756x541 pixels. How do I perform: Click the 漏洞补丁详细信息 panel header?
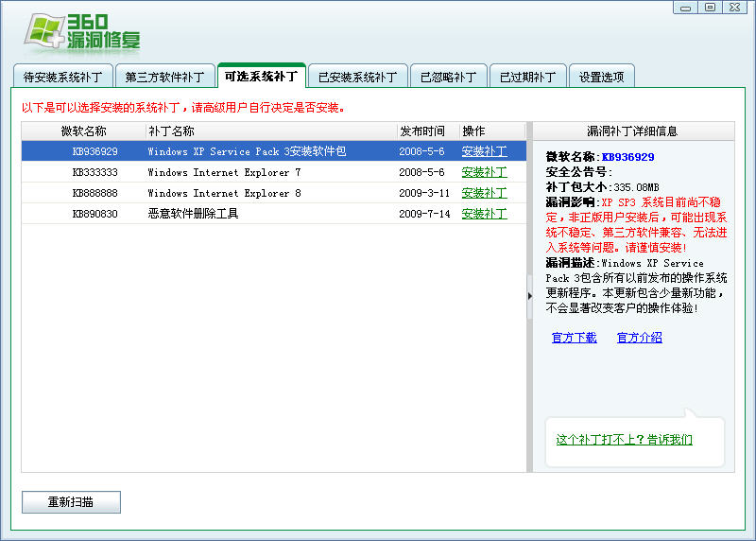point(632,131)
